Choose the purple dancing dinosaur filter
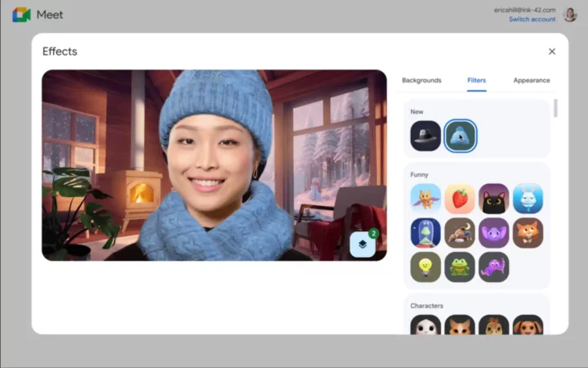Viewport: 588px width, 368px height. [494, 267]
